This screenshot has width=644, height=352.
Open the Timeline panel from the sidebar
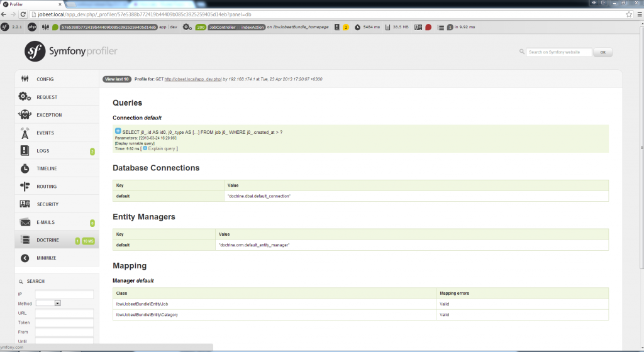click(57, 168)
